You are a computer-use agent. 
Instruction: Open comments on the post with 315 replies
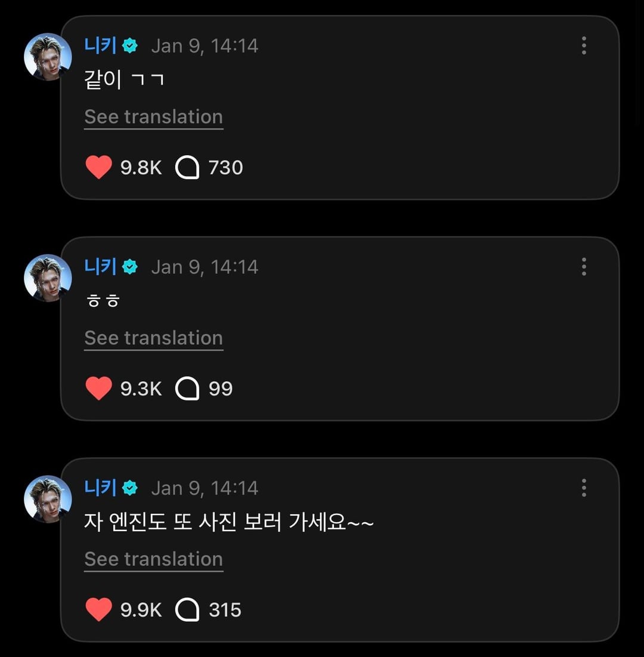(x=187, y=610)
